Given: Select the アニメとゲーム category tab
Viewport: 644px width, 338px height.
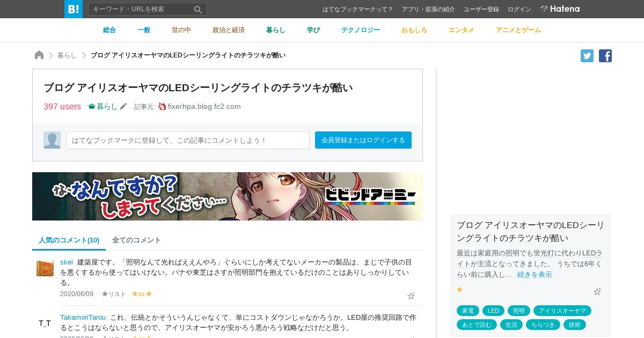Looking at the screenshot, I should coord(518,30).
